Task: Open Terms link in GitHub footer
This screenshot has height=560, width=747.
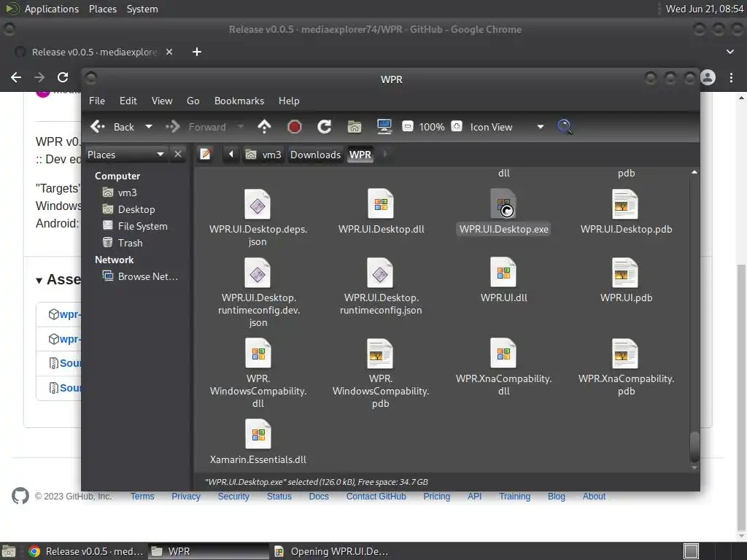Action: [x=142, y=496]
